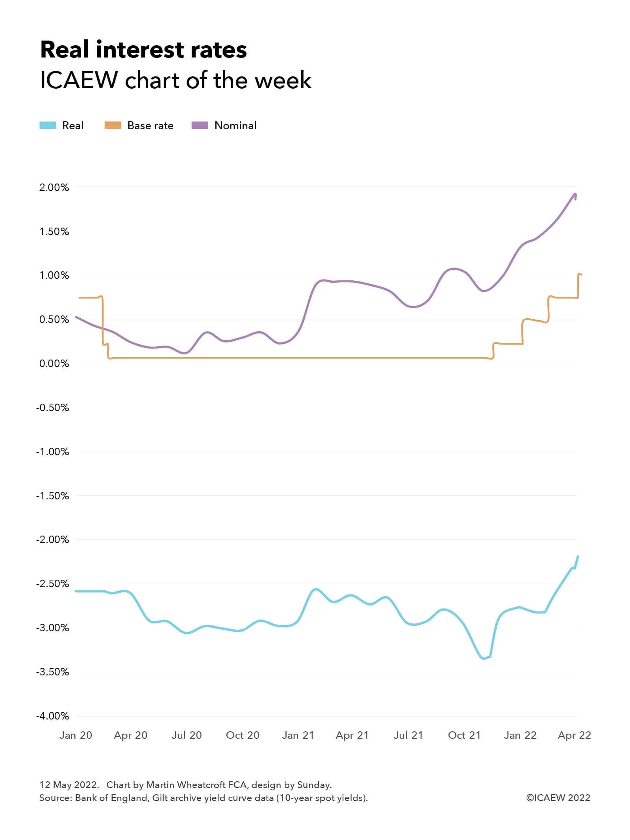Select the Real legend label
The width and height of the screenshot is (630, 840).
[x=73, y=126]
